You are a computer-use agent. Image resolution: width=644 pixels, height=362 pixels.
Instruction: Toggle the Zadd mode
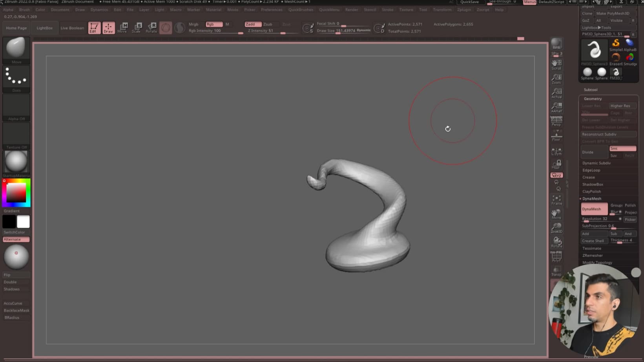coord(253,24)
